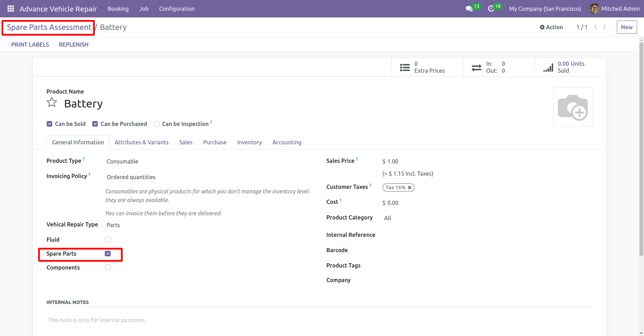Open the 0.00 Units Sold stat

point(571,67)
